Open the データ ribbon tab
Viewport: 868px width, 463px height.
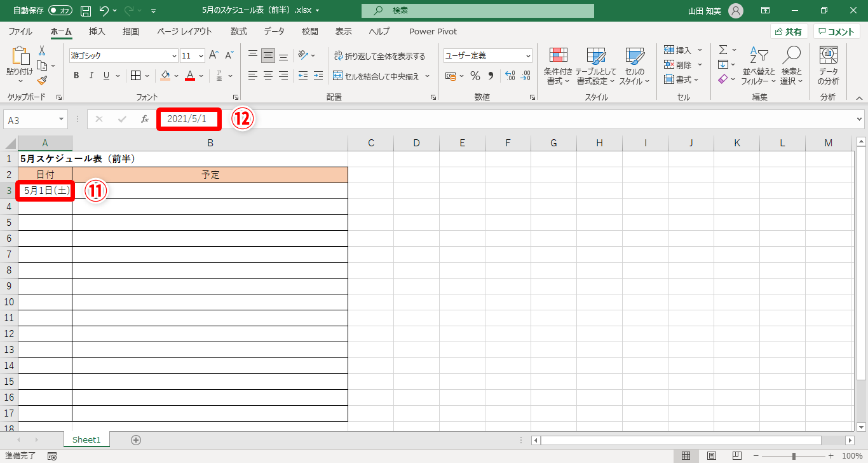(275, 31)
